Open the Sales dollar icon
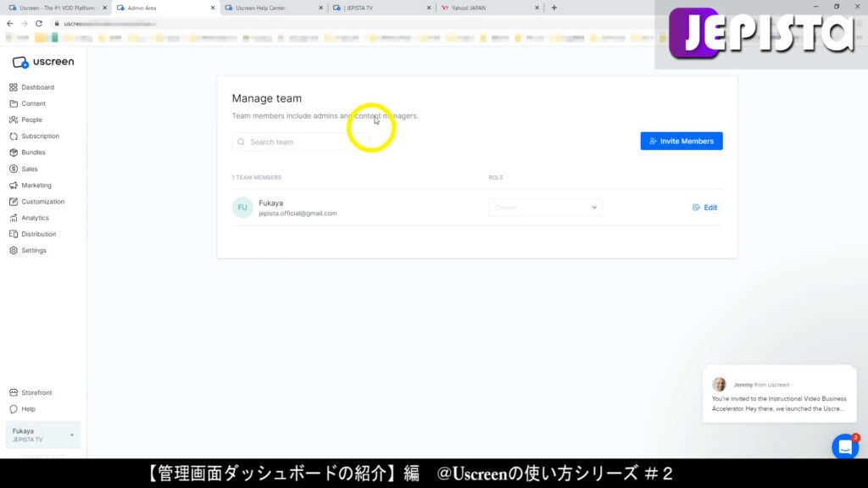Image resolution: width=868 pixels, height=488 pixels. coord(14,169)
